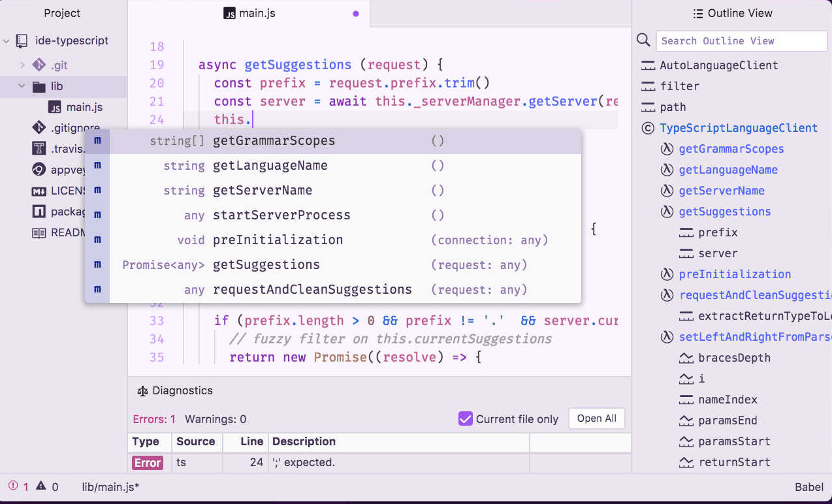Click the constant icon beside AutoLanguageClient
The height and width of the screenshot is (504, 832).
click(648, 65)
